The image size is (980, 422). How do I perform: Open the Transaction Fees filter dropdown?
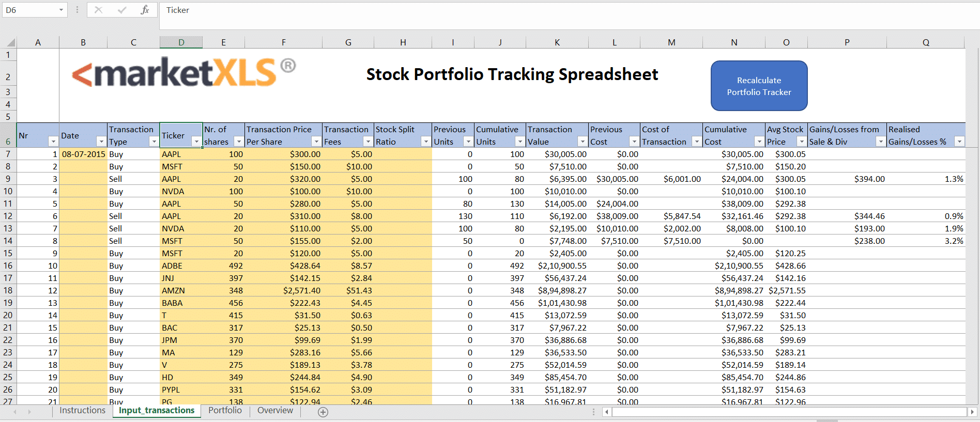tap(368, 142)
